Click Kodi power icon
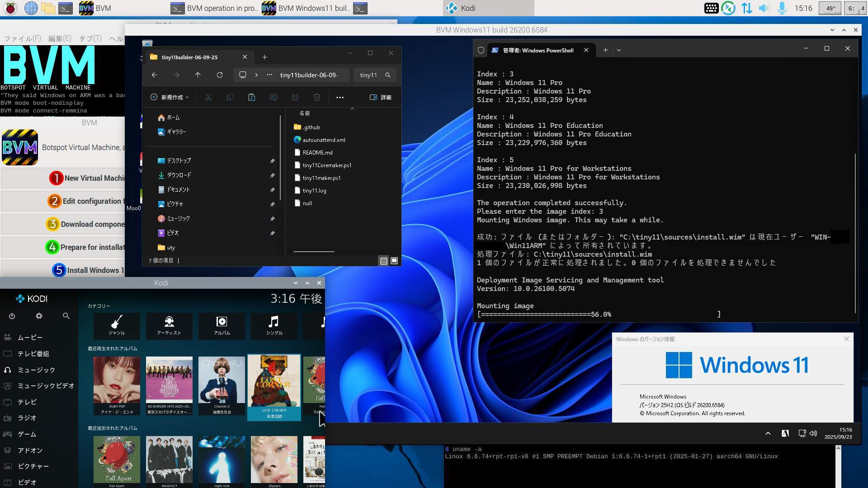The height and width of the screenshot is (488, 868). (12, 316)
